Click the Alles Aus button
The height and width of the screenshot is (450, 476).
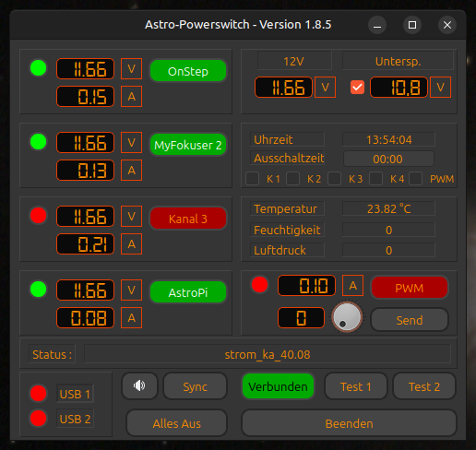point(177,423)
